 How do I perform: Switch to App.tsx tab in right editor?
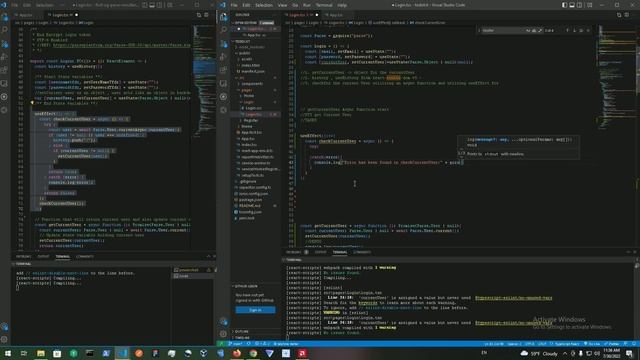335,15
